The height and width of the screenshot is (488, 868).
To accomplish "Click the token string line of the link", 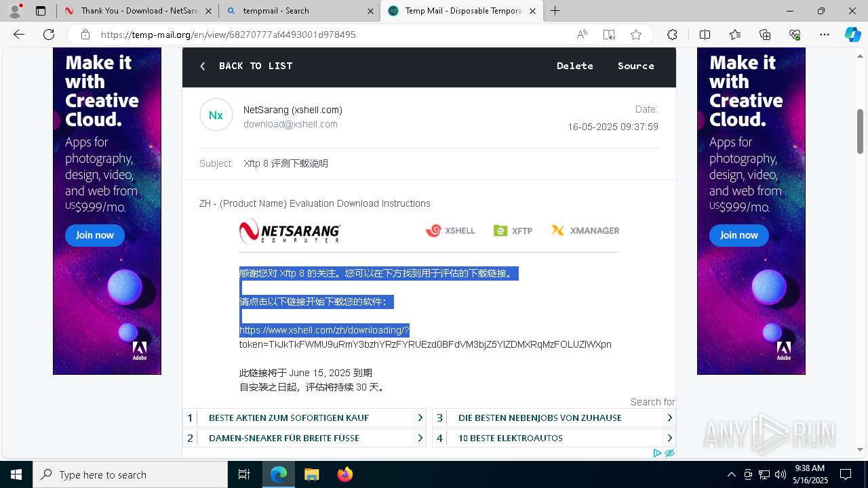I will pos(425,344).
